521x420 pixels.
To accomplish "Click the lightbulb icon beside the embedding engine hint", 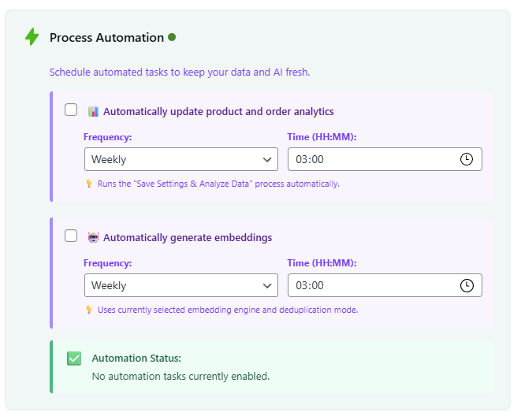I will coord(89,310).
